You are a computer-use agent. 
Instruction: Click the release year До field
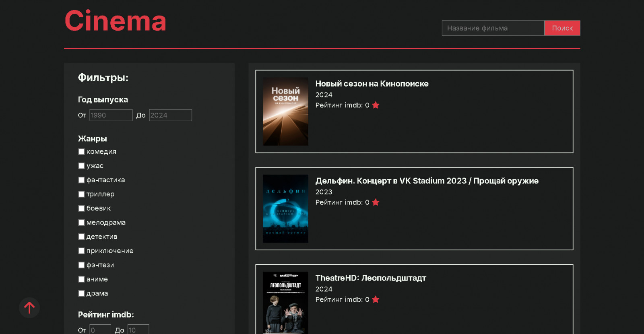170,115
